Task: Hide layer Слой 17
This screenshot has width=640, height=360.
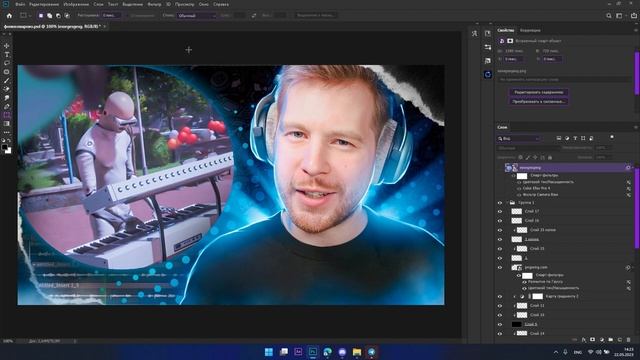Action: 500,211
